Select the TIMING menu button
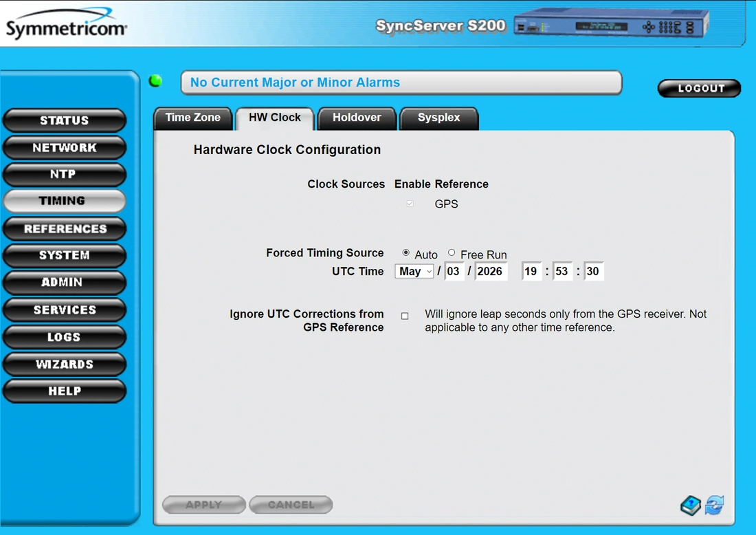This screenshot has width=756, height=535. click(65, 201)
